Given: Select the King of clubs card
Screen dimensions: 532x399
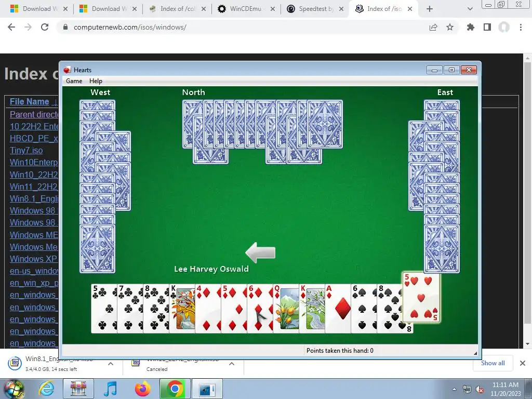Looking at the screenshot, I should click(182, 309).
